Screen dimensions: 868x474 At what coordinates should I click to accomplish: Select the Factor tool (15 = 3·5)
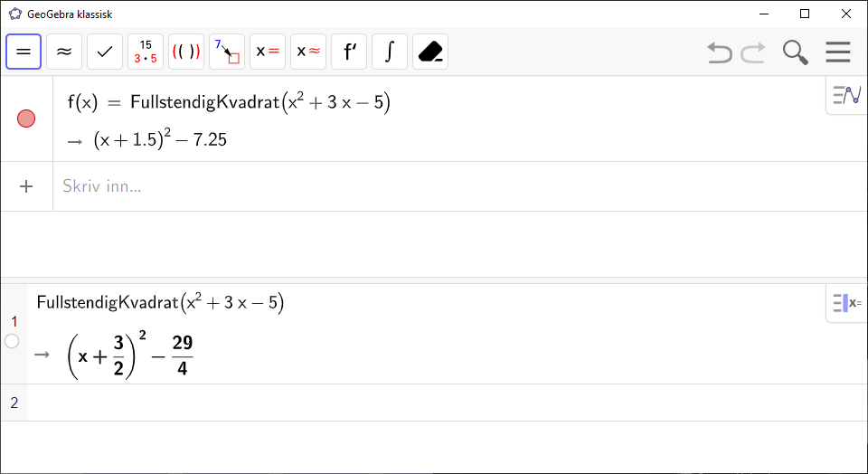point(146,52)
